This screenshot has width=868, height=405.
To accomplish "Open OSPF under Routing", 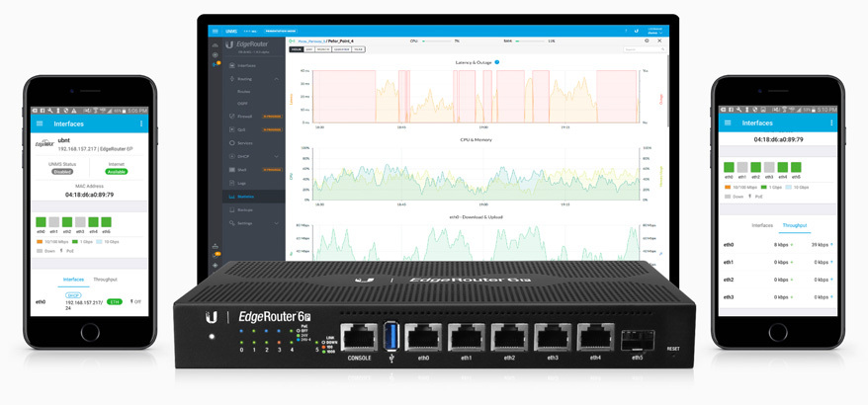I will (243, 104).
